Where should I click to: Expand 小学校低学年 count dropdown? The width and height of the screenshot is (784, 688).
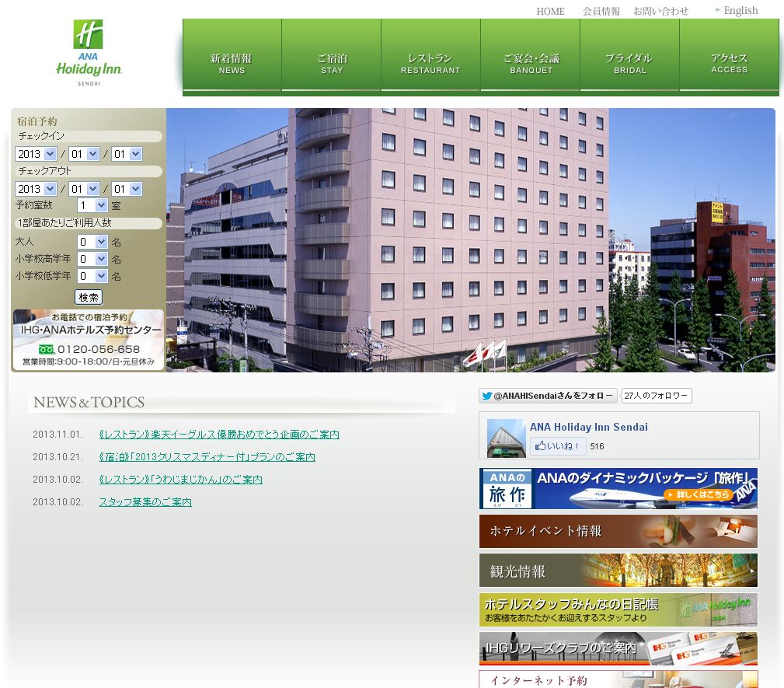(92, 276)
